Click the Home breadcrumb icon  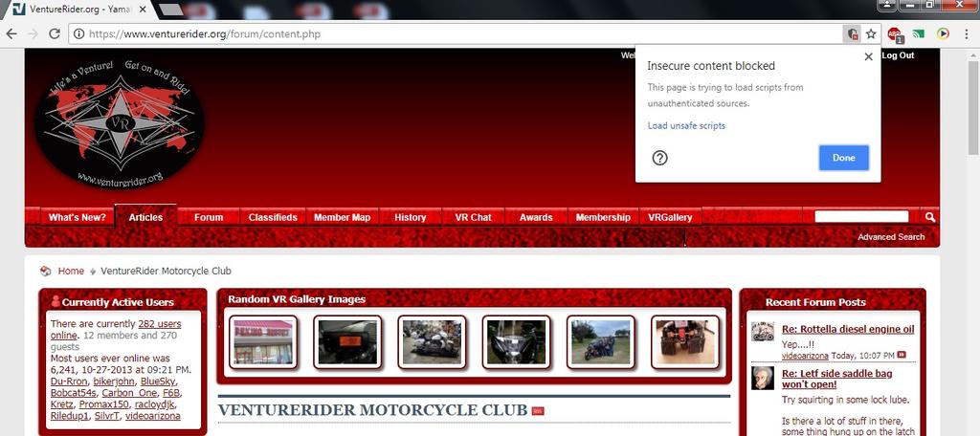coord(45,272)
